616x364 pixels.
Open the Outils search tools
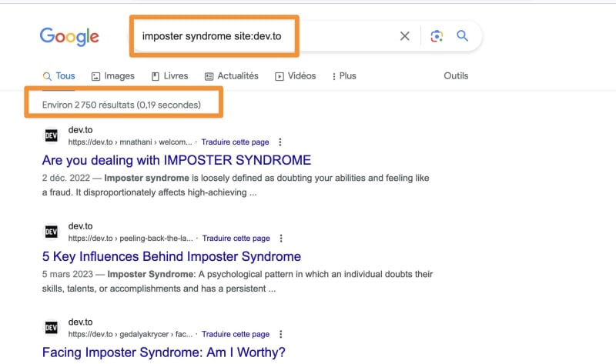456,75
